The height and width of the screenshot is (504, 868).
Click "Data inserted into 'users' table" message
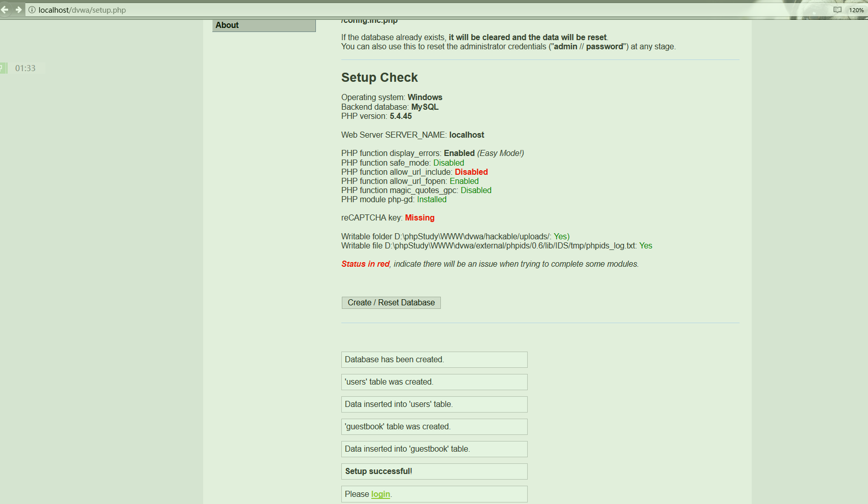tap(434, 404)
